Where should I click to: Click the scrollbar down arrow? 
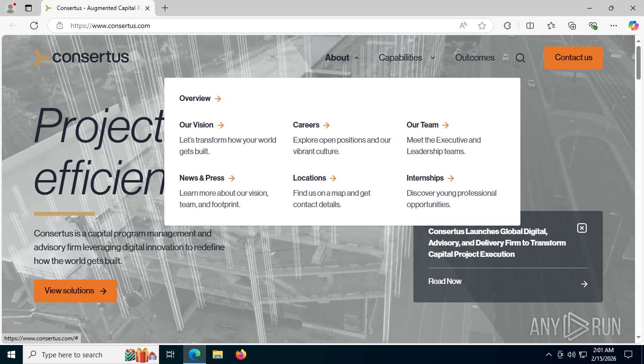638,337
